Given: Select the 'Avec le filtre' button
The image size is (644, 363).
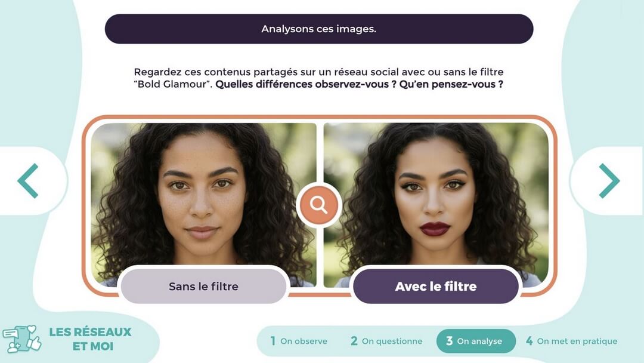Looking at the screenshot, I should point(436,286).
